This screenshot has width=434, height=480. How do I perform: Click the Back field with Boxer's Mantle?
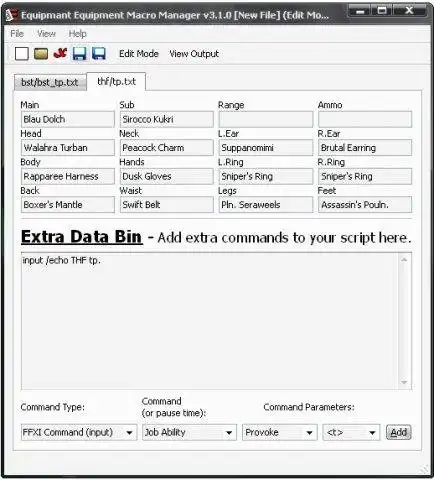[68, 205]
